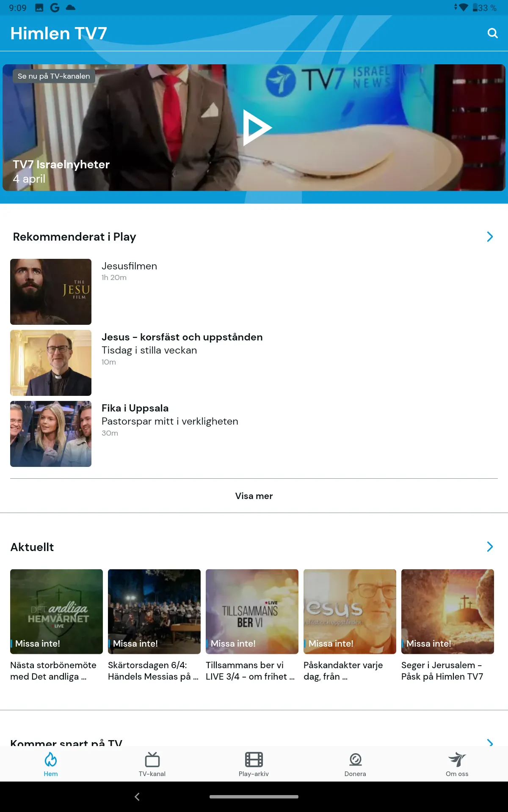Image resolution: width=508 pixels, height=812 pixels.
Task: Open the Om oss bird icon
Action: [457, 760]
